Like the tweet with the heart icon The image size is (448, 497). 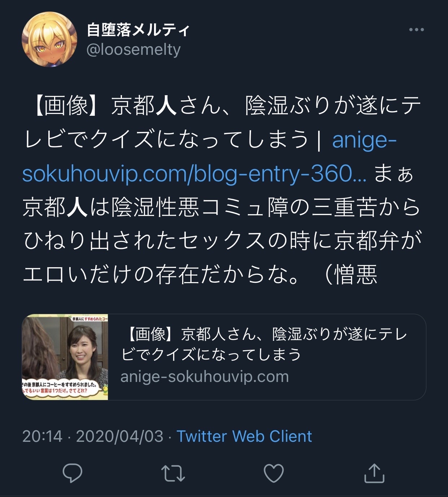[x=274, y=473]
